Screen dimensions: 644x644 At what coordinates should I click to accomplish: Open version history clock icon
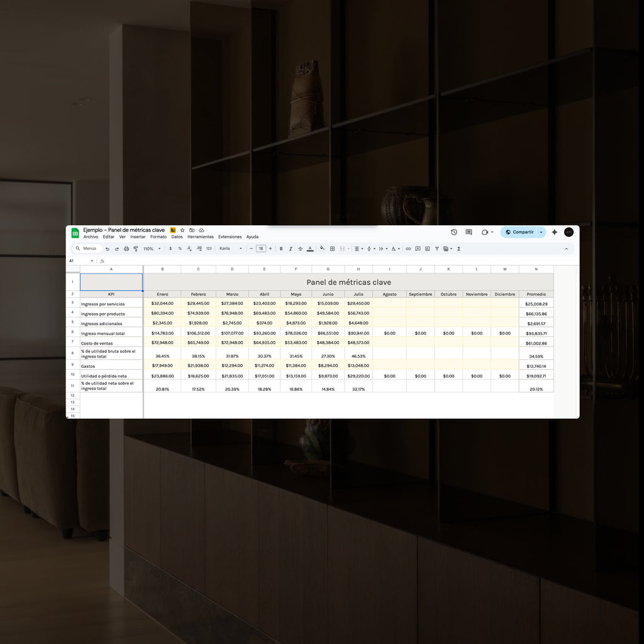[x=454, y=232]
